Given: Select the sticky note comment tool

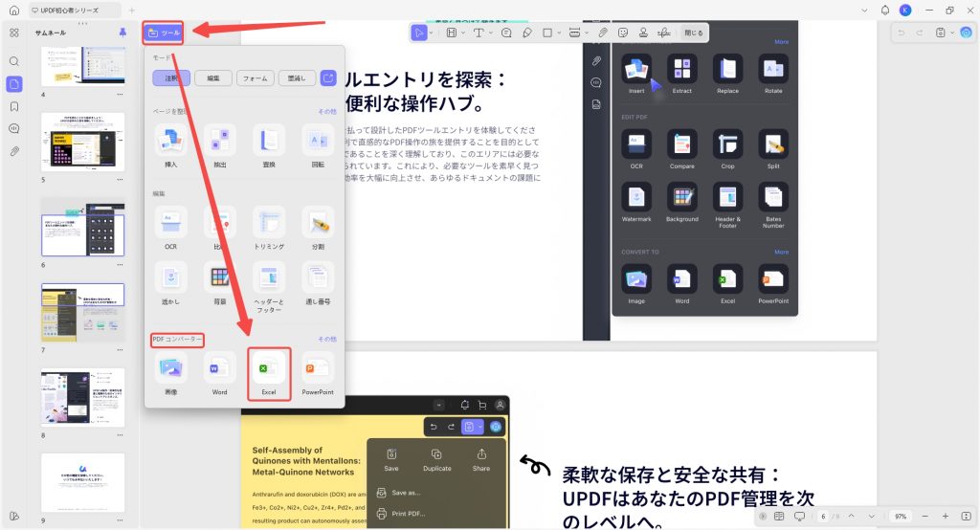Looking at the screenshot, I should [x=506, y=33].
